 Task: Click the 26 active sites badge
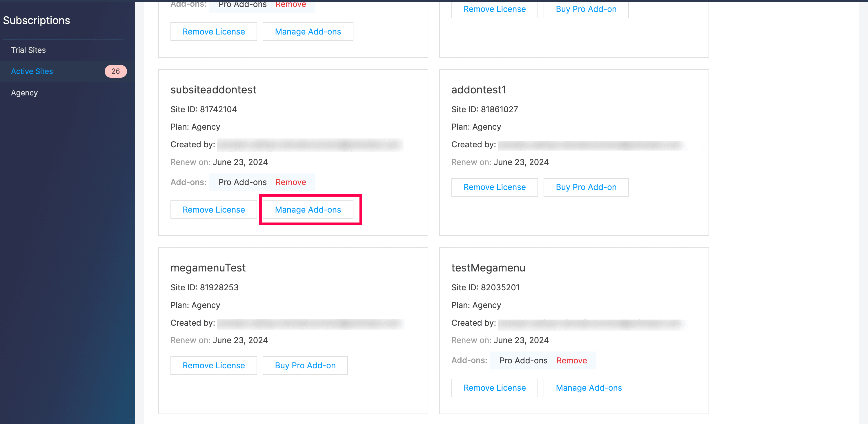pos(115,71)
